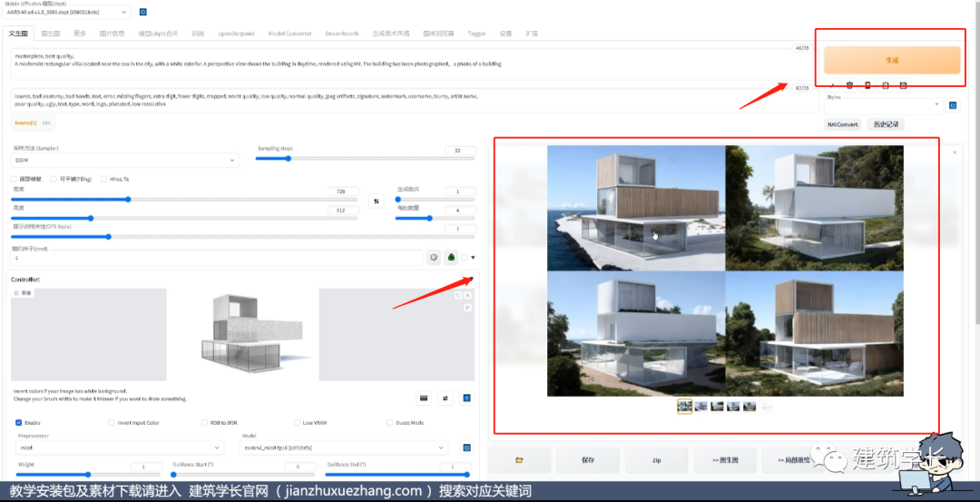Expand the extra seed options triangle
Screen dimensions: 980x502
click(473, 257)
